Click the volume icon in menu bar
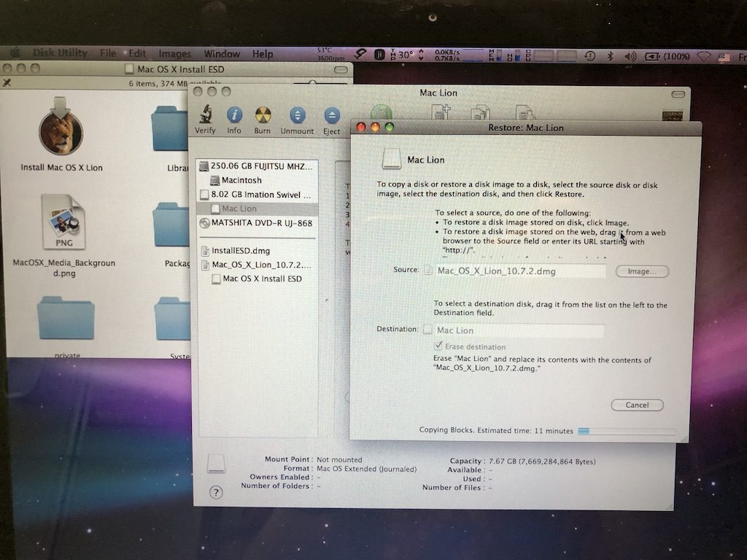 point(630,54)
